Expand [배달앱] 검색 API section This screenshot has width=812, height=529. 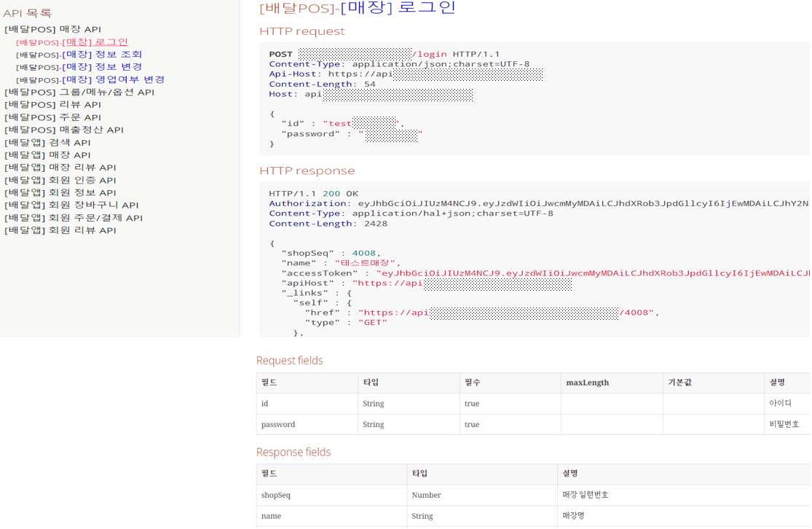[47, 143]
